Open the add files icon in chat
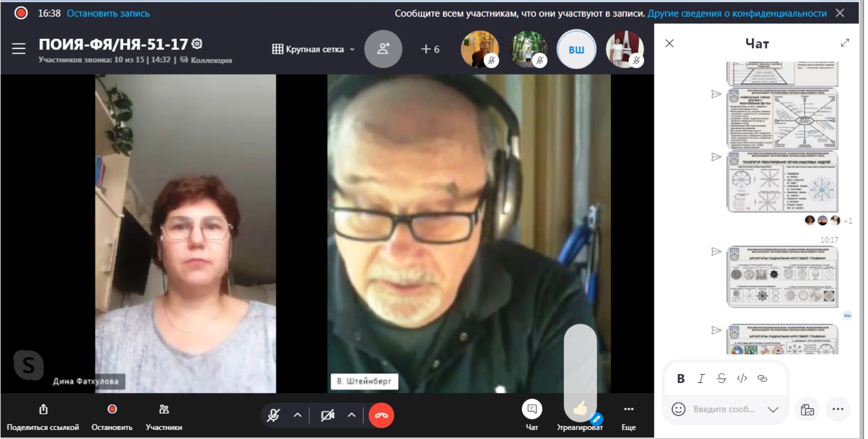 pyautogui.click(x=807, y=409)
